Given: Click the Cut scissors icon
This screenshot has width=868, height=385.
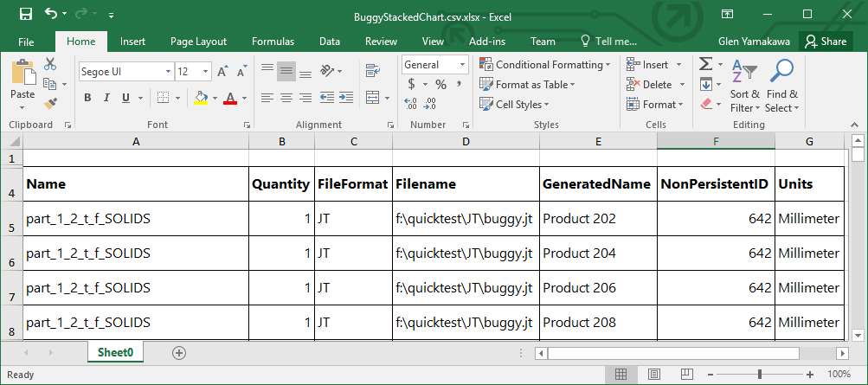Looking at the screenshot, I should click(x=50, y=64).
